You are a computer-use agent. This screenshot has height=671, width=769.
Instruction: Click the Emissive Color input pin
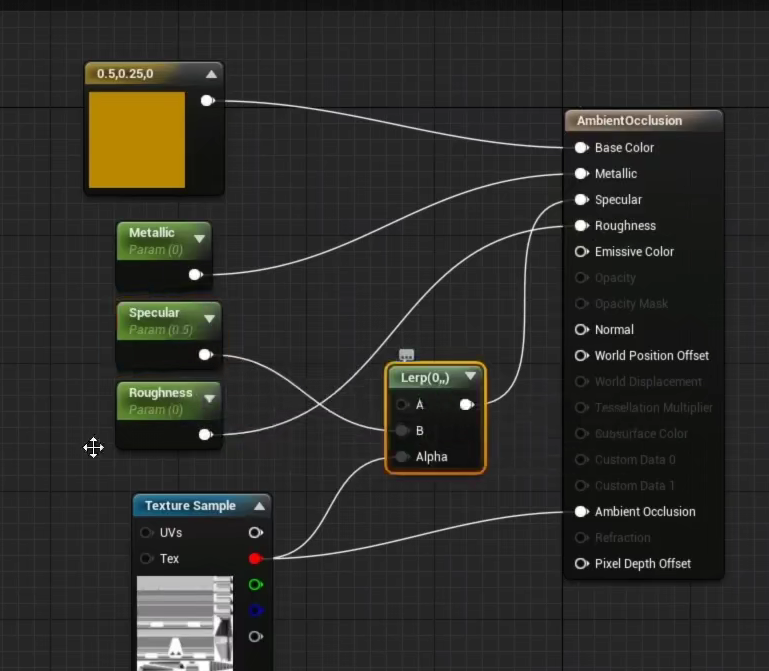coord(581,252)
